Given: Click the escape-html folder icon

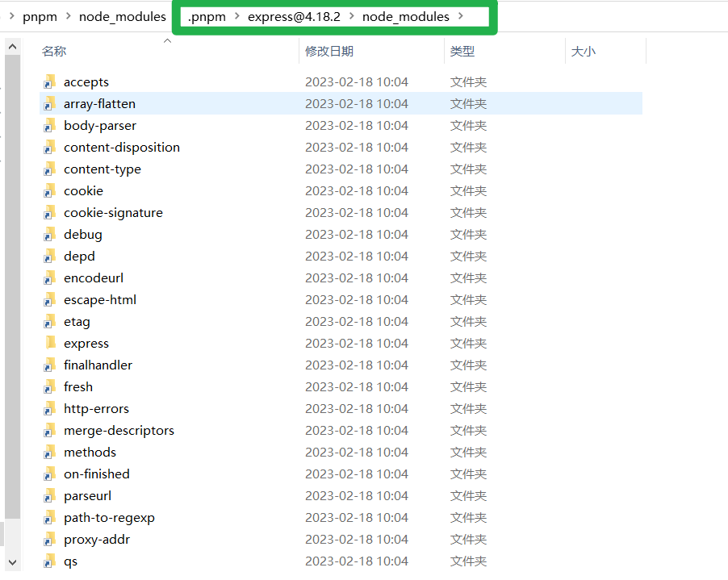Looking at the screenshot, I should pos(50,300).
